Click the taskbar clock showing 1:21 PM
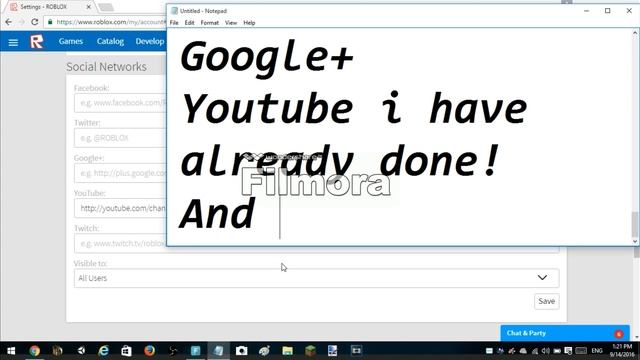This screenshot has height=360, width=640. (x=622, y=351)
